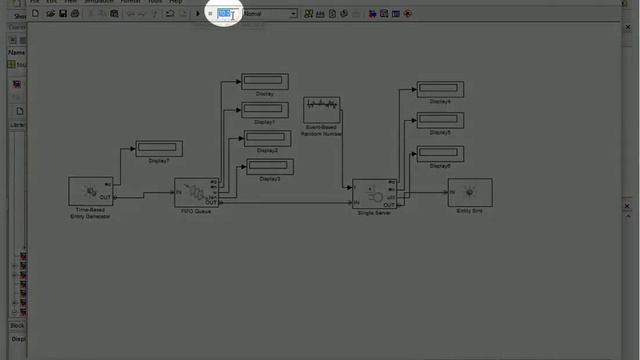This screenshot has height=360, width=640.
Task: Select the Display7 block
Action: [159, 149]
